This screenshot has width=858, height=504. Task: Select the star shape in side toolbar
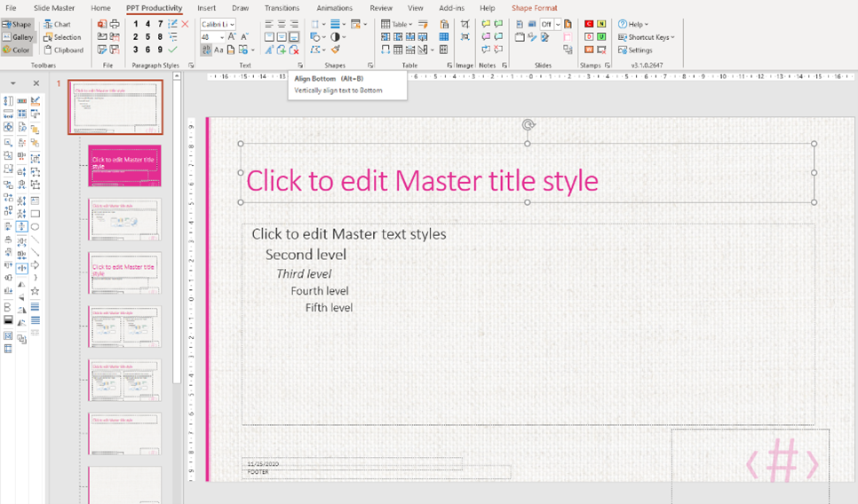(x=35, y=291)
